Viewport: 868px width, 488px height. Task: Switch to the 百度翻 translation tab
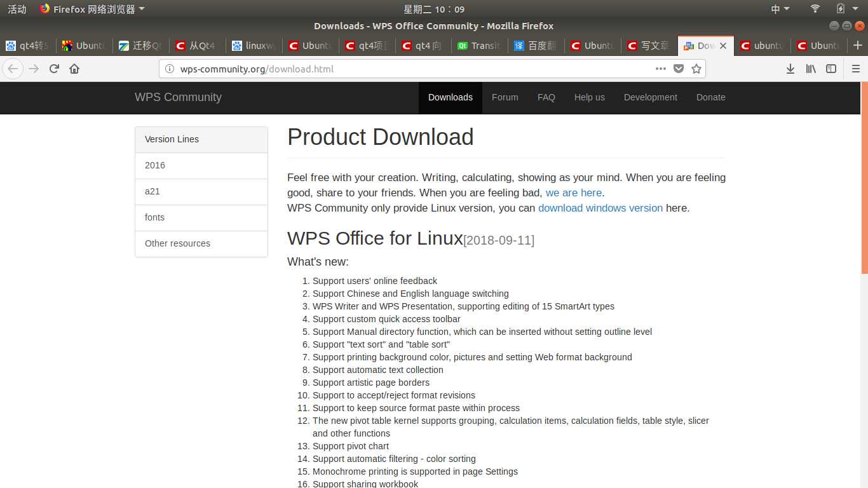click(x=536, y=46)
